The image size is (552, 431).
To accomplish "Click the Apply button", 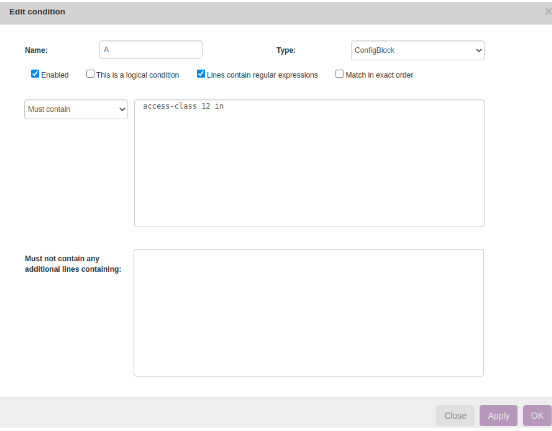I will click(498, 416).
